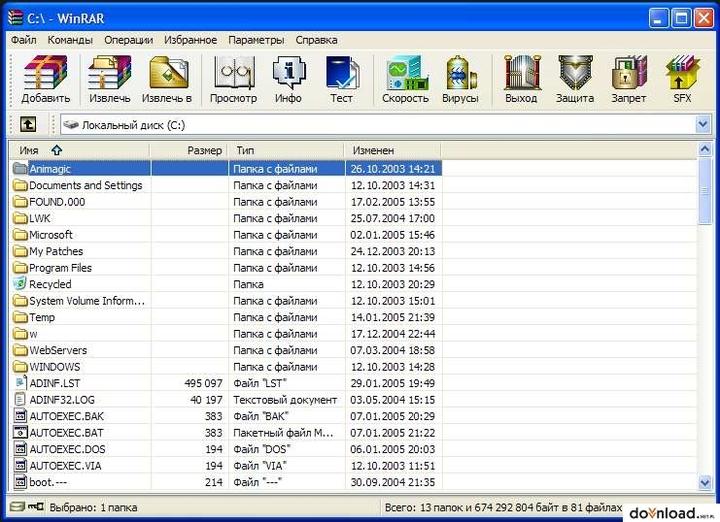Open the Избранное menu
The width and height of the screenshot is (720, 522).
(190, 40)
